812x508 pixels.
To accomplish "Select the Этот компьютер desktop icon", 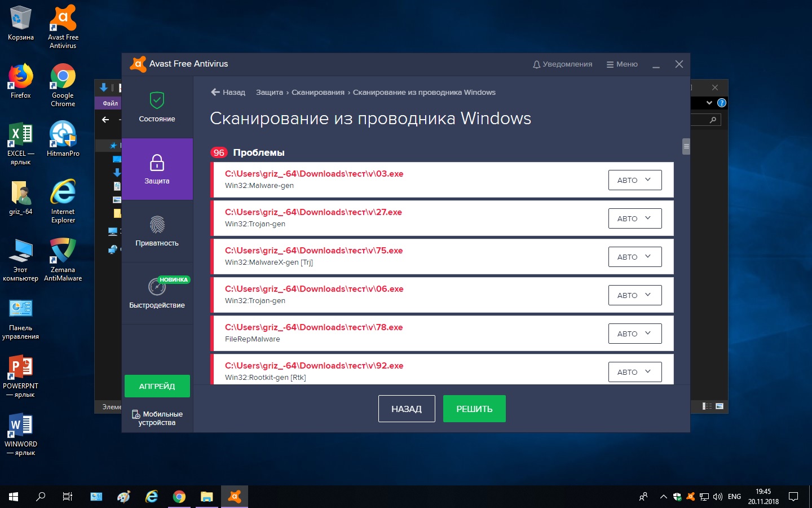I will click(21, 260).
